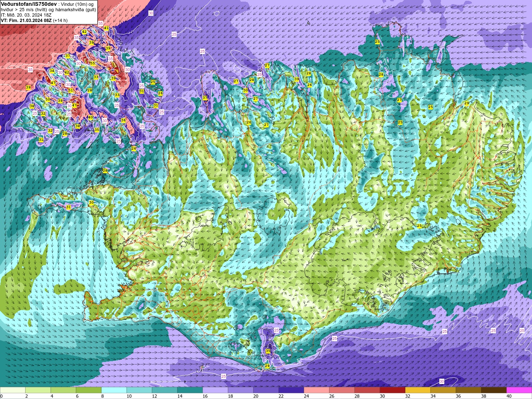The width and height of the screenshot is (532, 399).
Task: Select the dark teal 14–16 legend swatch
Action: (x=190, y=390)
